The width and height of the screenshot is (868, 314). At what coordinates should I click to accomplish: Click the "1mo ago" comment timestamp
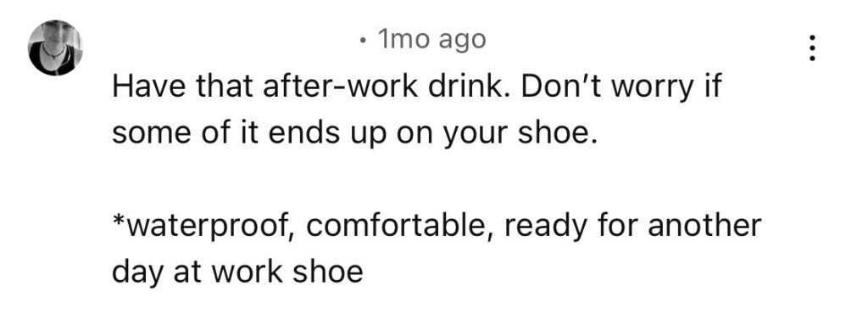coord(431,40)
